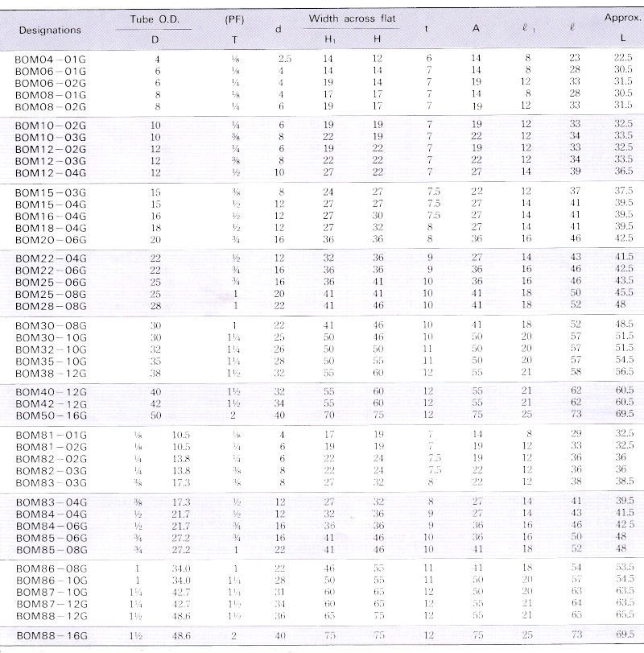Click designation BOM15-04G

click(51, 205)
